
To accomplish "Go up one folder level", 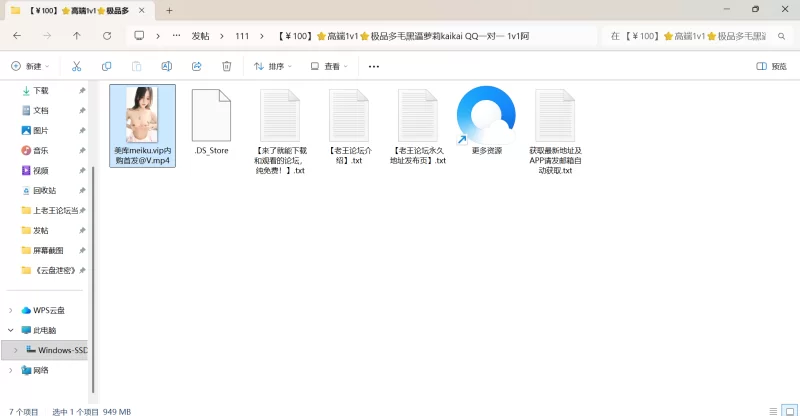I will 77,36.
